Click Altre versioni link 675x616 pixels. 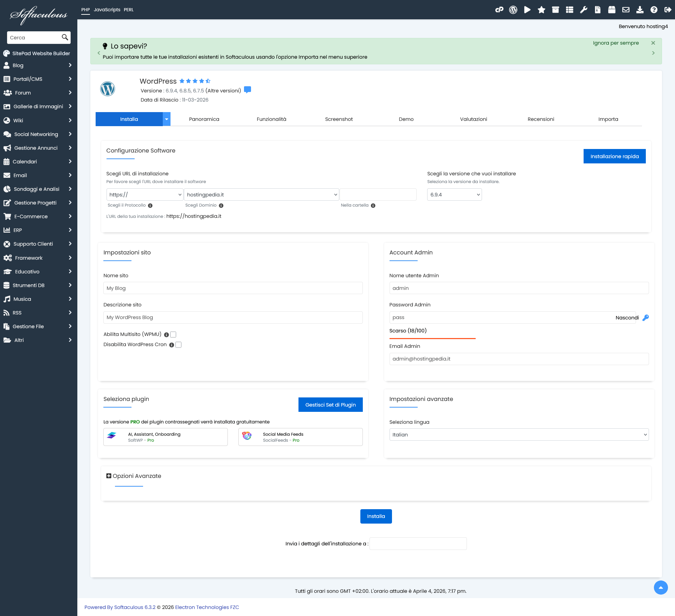(x=223, y=91)
